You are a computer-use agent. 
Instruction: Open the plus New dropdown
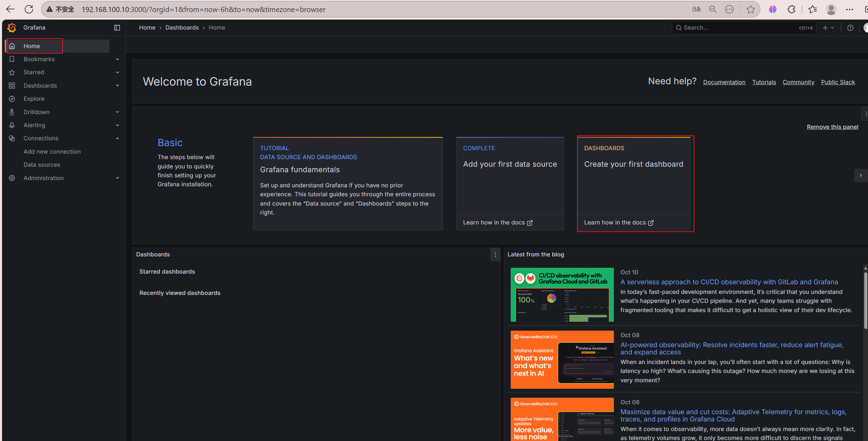tap(828, 27)
